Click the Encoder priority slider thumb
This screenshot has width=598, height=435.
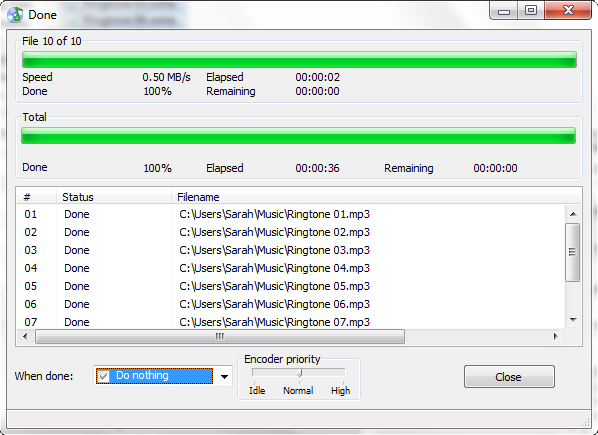(300, 372)
